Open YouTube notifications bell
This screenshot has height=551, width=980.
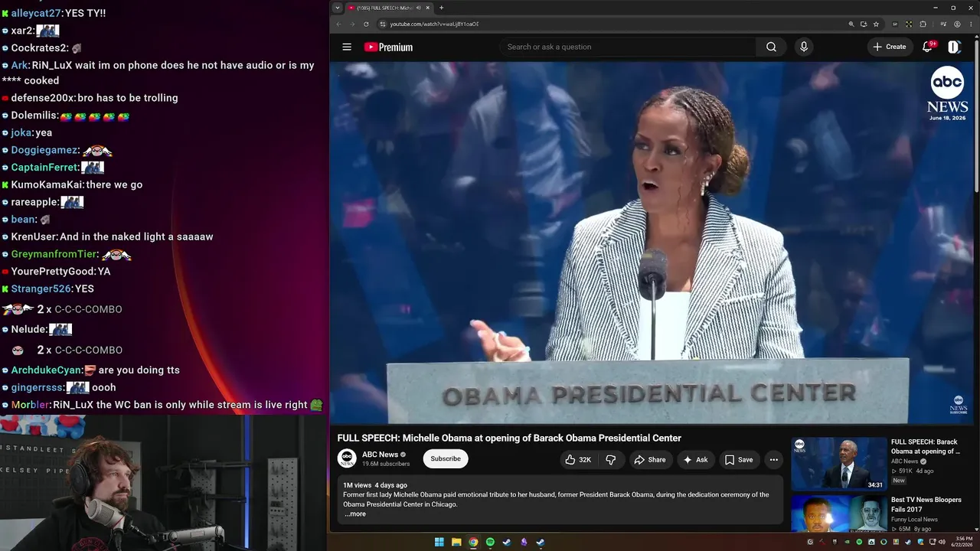(x=927, y=47)
